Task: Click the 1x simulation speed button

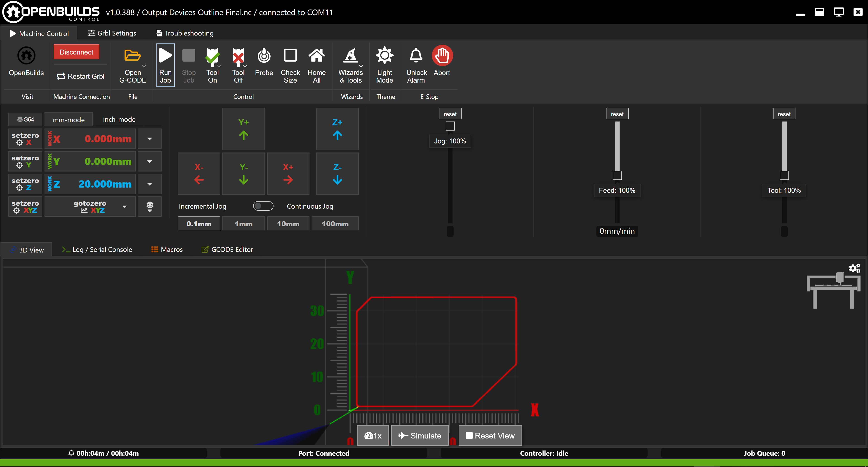Action: point(373,436)
